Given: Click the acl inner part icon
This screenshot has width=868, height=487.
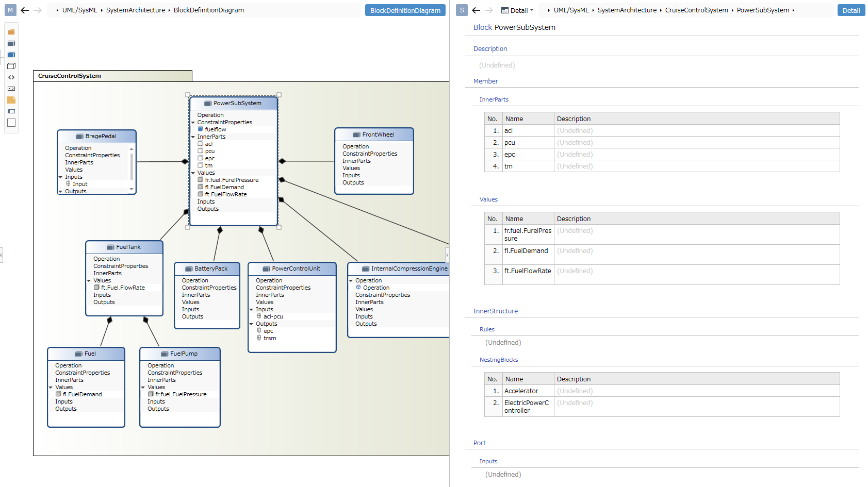Looking at the screenshot, I should 201,144.
